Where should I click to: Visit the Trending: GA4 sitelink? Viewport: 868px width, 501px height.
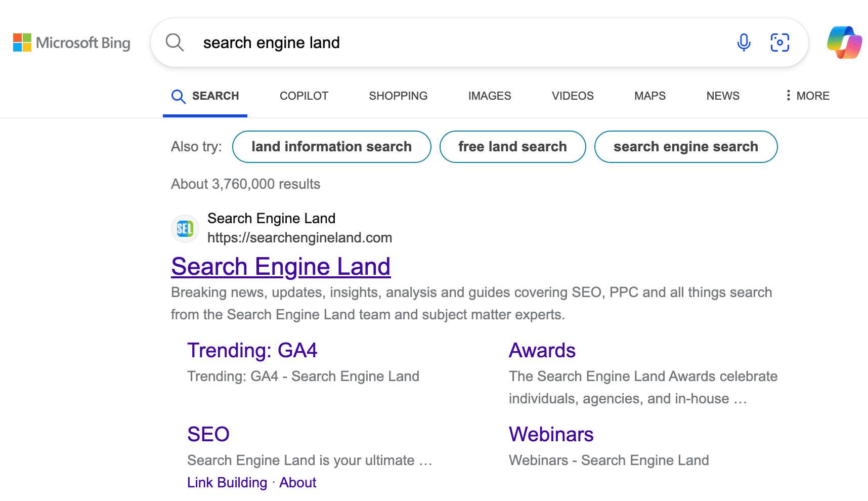click(252, 350)
